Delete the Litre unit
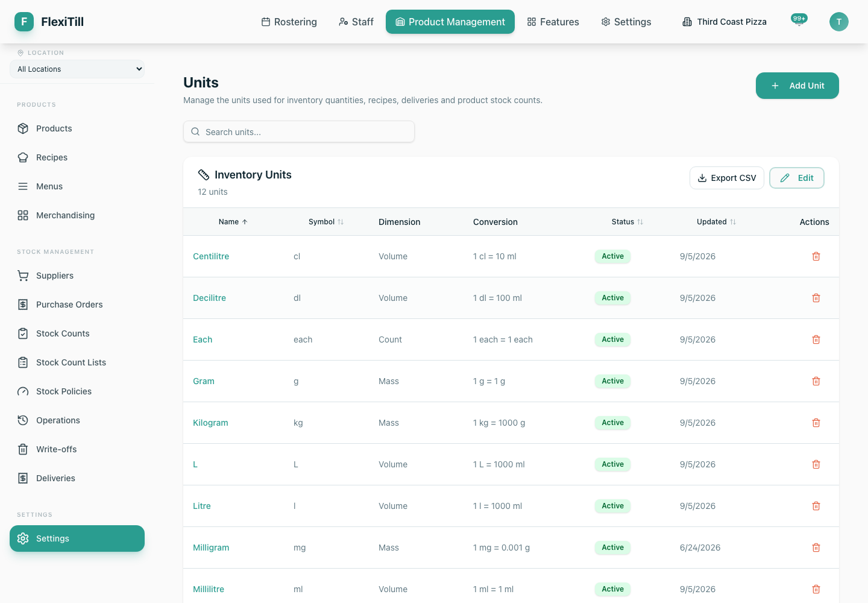868x603 pixels. pos(816,506)
